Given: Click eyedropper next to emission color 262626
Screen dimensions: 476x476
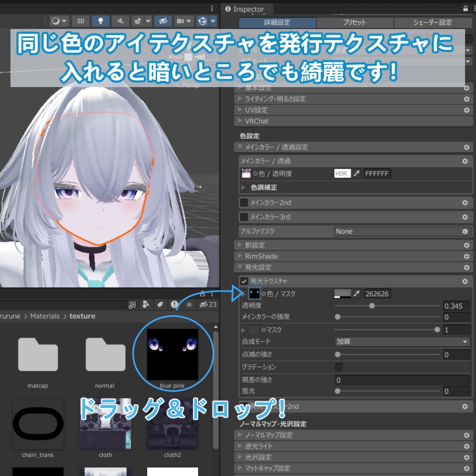Looking at the screenshot, I should pos(357,294).
